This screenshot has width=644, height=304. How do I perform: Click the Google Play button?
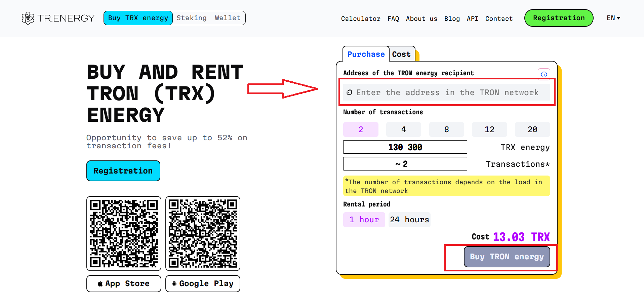(x=203, y=283)
